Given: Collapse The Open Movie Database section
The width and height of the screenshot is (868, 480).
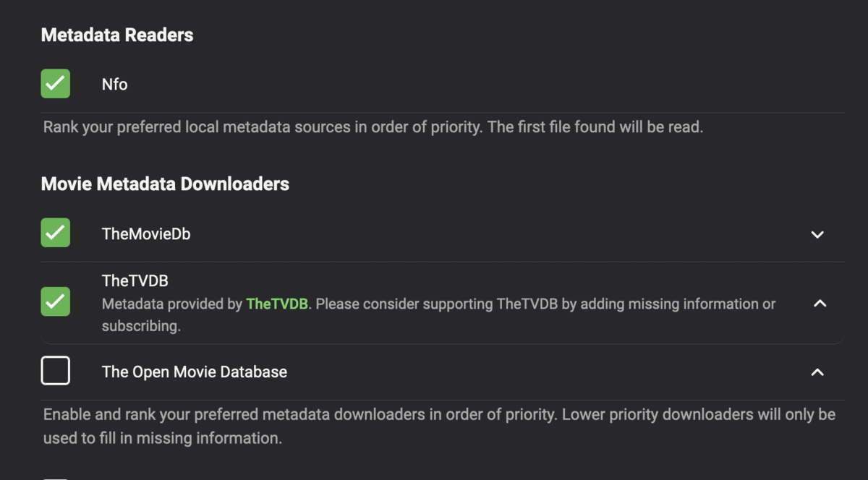Looking at the screenshot, I should (817, 372).
